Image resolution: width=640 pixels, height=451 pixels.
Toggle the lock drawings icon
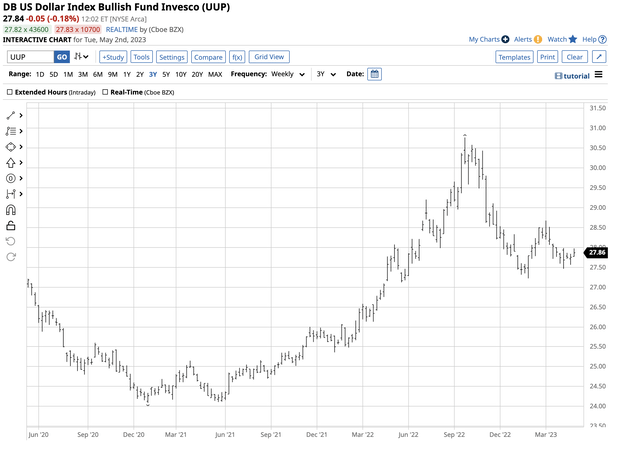[x=11, y=225]
